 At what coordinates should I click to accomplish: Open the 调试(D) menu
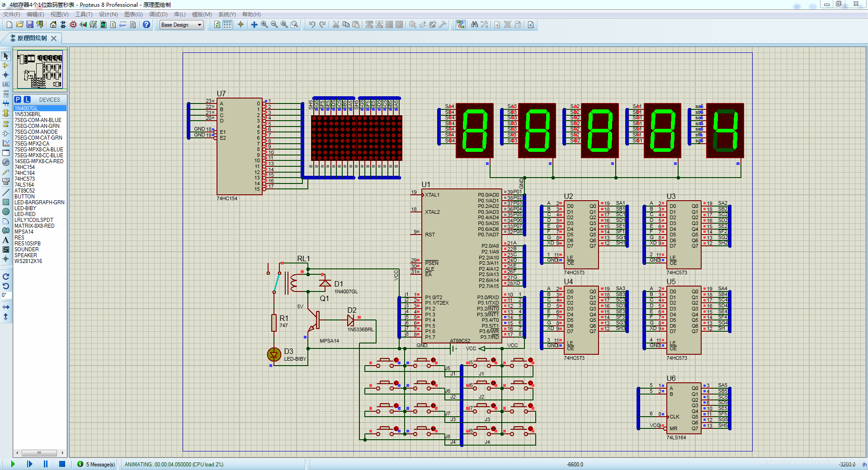tap(158, 14)
